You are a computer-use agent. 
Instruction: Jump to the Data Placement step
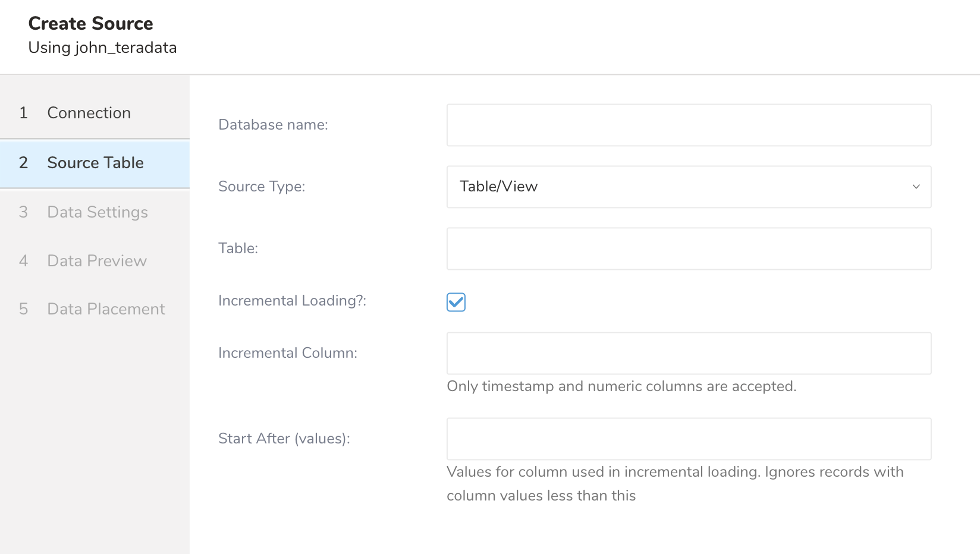tap(106, 309)
